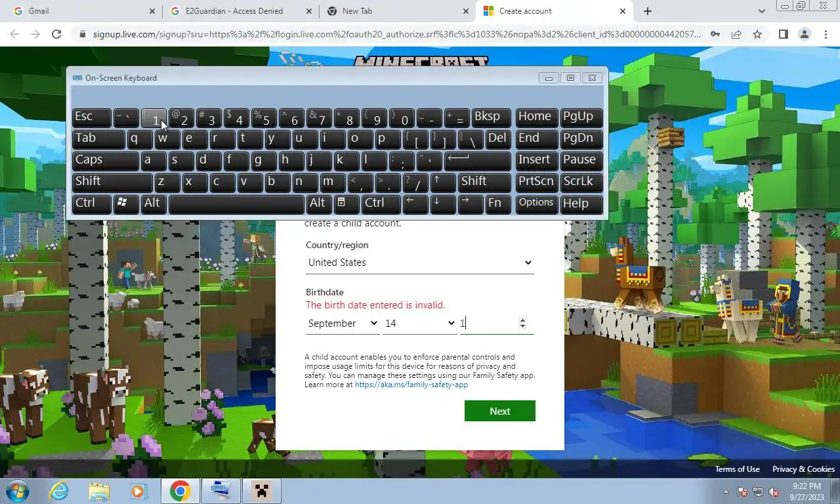This screenshot has width=840, height=504.
Task: Toggle the left Shift key
Action: pos(112,182)
